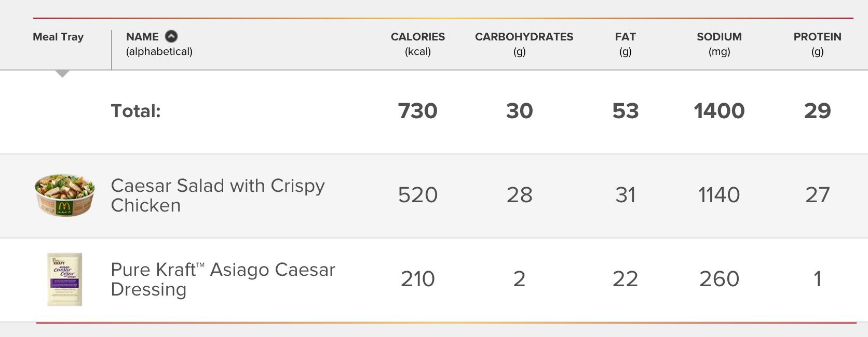This screenshot has height=337, width=868.
Task: Open the Pure Kraft dressing packet thumbnail
Action: [65, 279]
